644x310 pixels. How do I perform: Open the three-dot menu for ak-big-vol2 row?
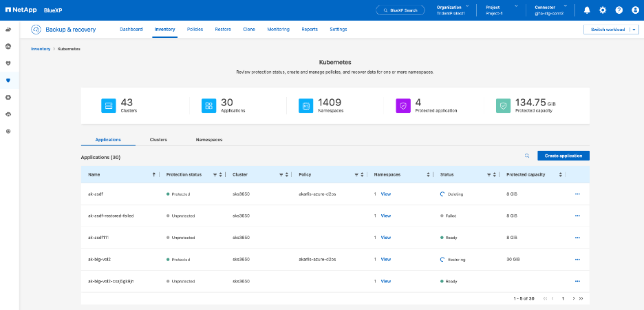(577, 260)
